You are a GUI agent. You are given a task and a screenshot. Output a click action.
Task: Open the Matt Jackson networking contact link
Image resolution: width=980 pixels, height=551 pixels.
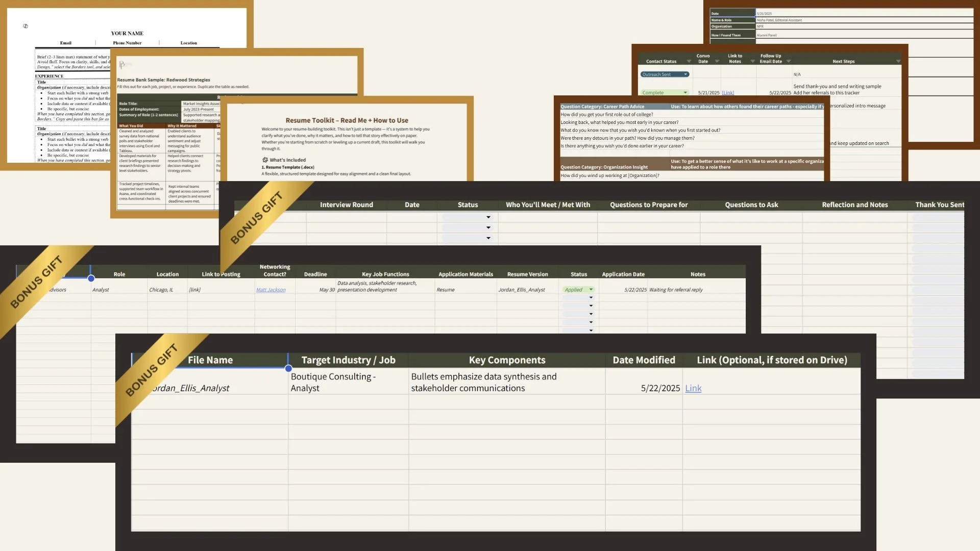[271, 290]
